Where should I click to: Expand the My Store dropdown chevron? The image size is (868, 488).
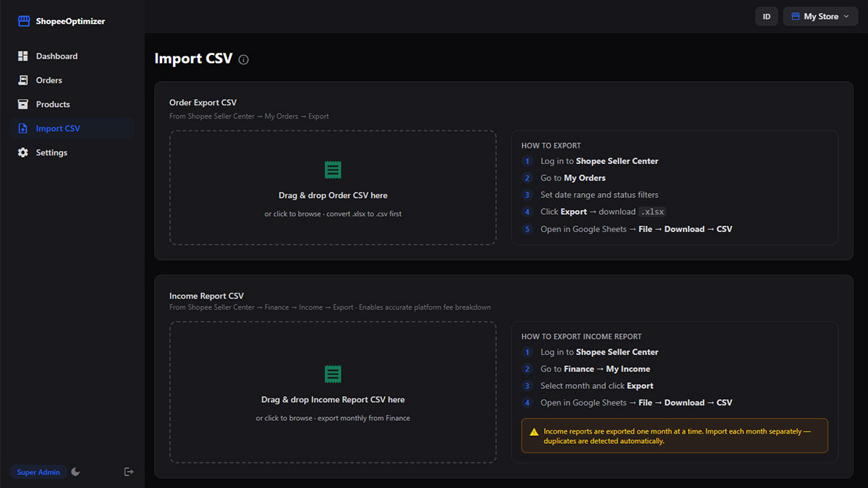[x=846, y=17]
